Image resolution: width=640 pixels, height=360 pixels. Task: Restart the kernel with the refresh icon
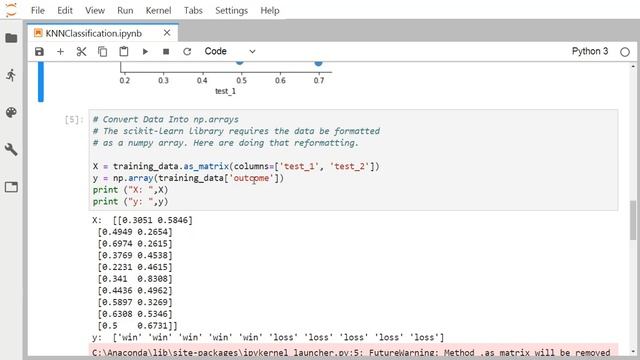tap(187, 51)
